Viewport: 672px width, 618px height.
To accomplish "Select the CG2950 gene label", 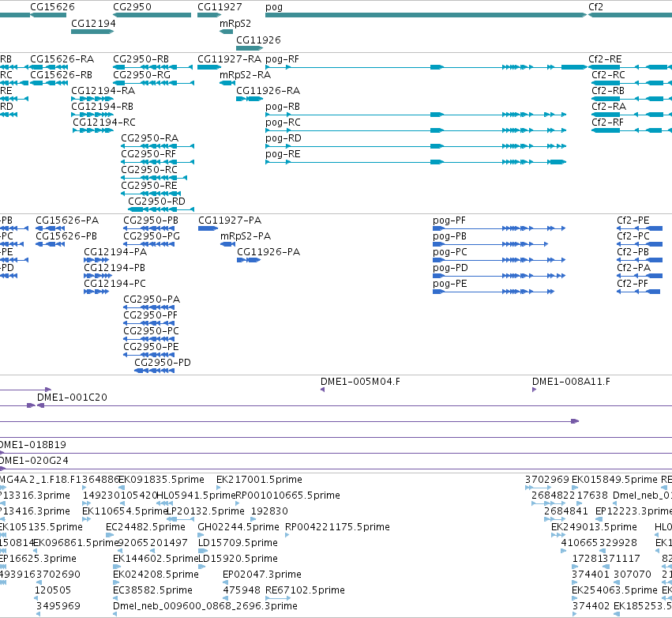I will pos(132,7).
